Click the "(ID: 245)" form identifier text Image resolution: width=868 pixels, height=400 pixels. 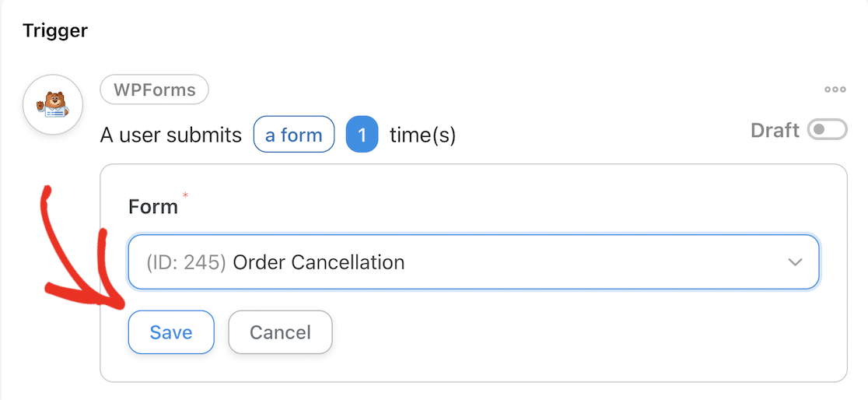[x=186, y=262]
